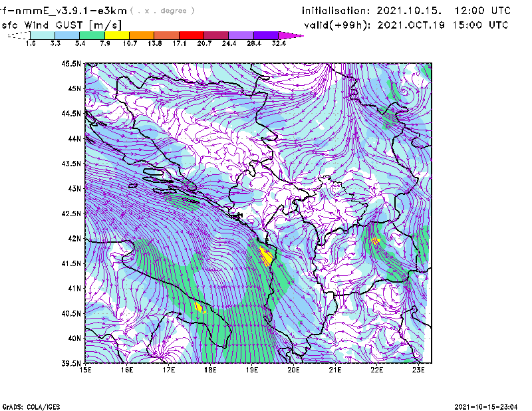Viewport: 532px width, 411px height.
Task: Click the 21E longitude label
Action: click(335, 370)
